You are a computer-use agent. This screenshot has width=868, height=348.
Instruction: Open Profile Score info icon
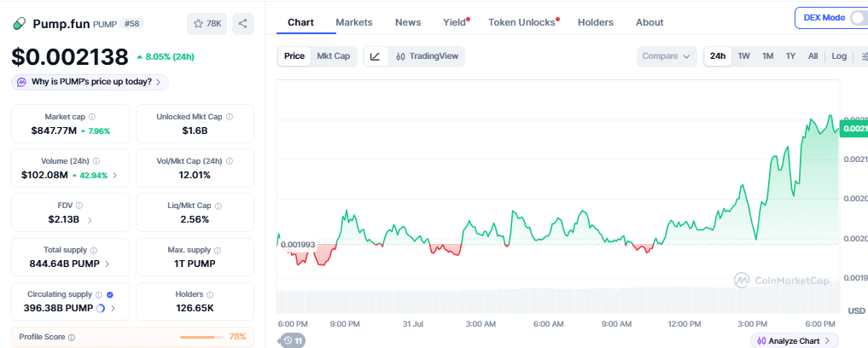tap(72, 337)
